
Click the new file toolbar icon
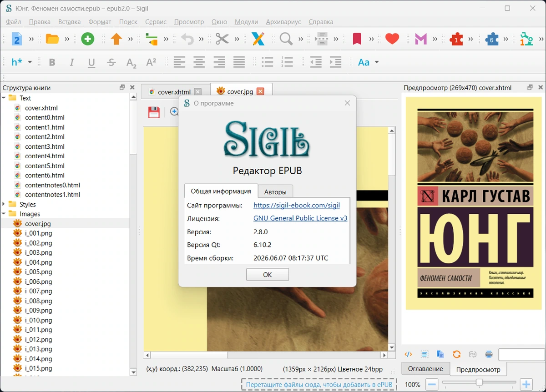tap(17, 39)
